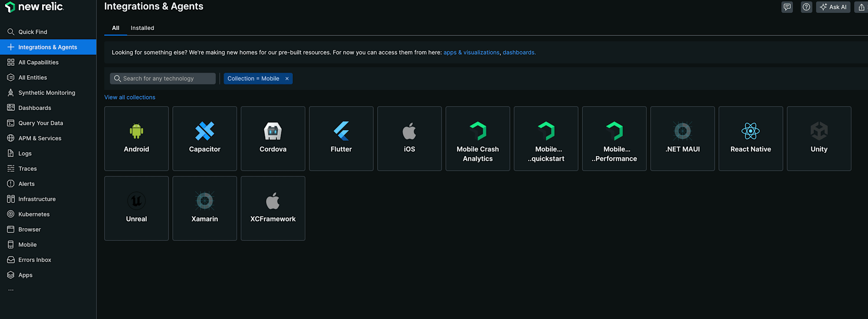This screenshot has height=319, width=868.
Task: Select the Cordova agent tile
Action: (273, 139)
